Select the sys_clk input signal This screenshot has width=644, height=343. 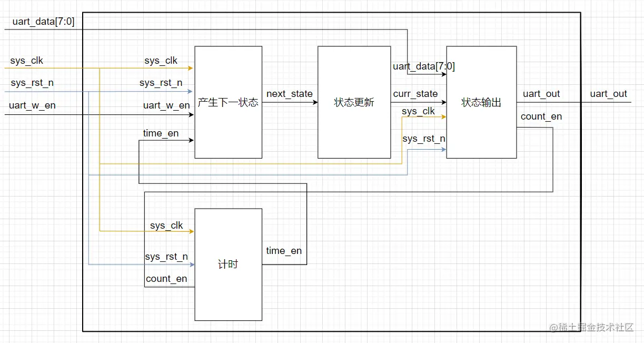point(26,61)
